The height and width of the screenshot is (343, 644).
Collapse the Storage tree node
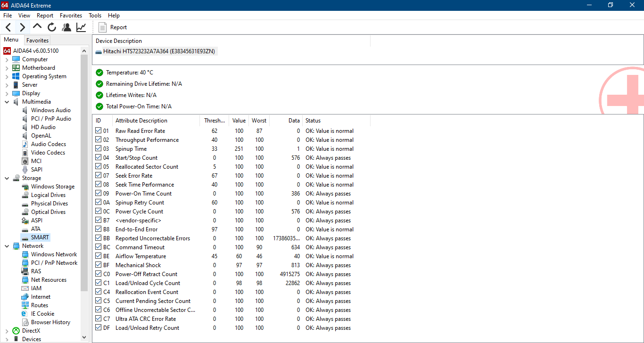7,178
